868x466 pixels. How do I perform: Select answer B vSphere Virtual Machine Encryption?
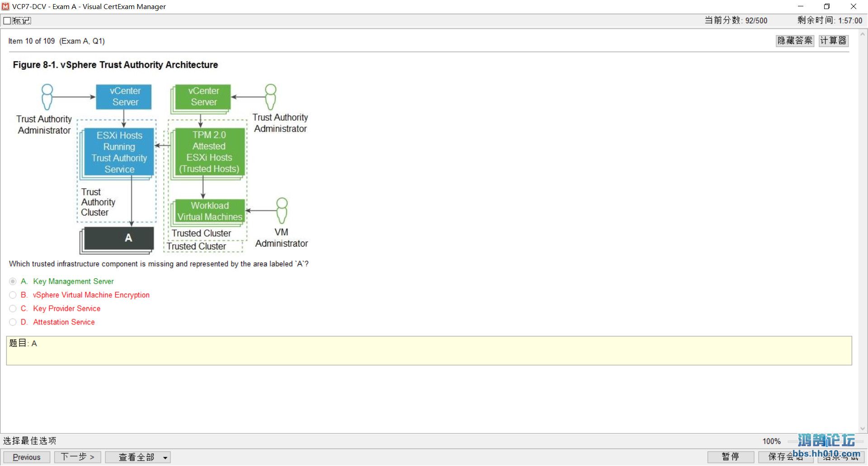(x=13, y=295)
